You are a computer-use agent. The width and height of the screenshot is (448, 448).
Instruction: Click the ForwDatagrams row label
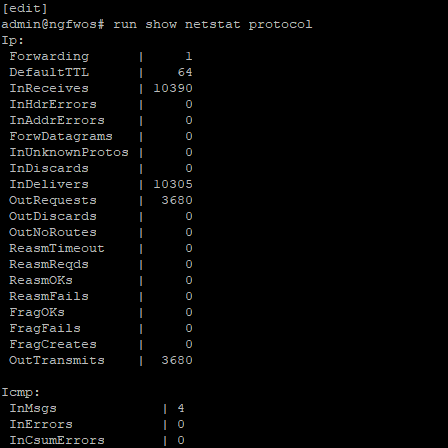click(61, 136)
